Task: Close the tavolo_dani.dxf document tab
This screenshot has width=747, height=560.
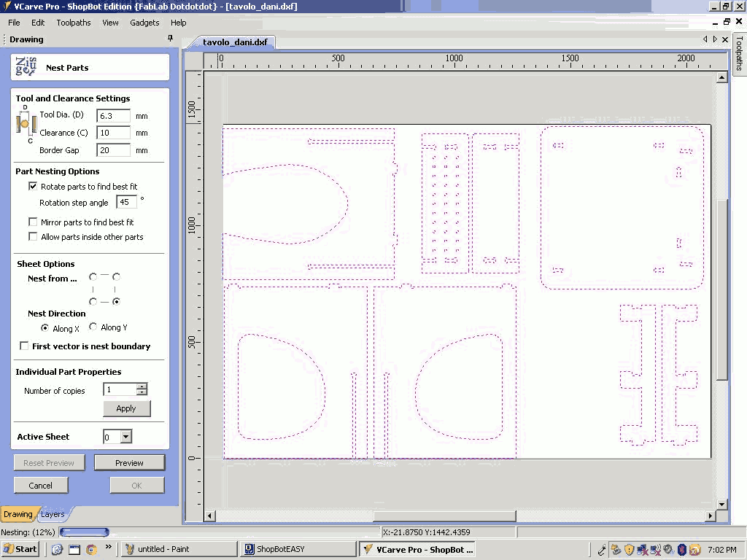Action: 725,39
